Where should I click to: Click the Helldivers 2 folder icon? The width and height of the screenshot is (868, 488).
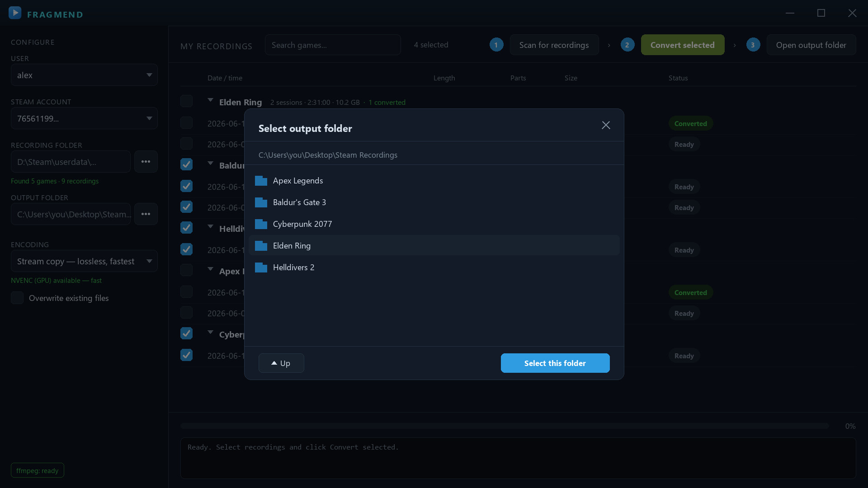(x=261, y=267)
